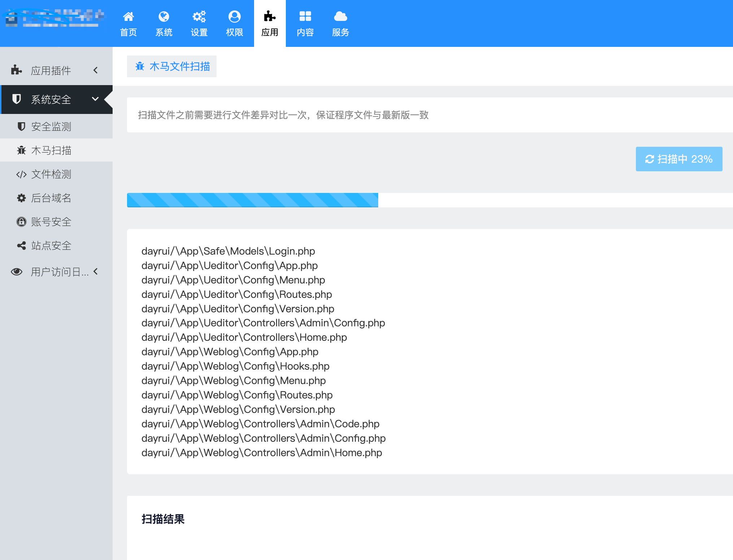Viewport: 733px width, 560px height.
Task: Select Ueditor\Config\App.php line
Action: pyautogui.click(x=230, y=265)
